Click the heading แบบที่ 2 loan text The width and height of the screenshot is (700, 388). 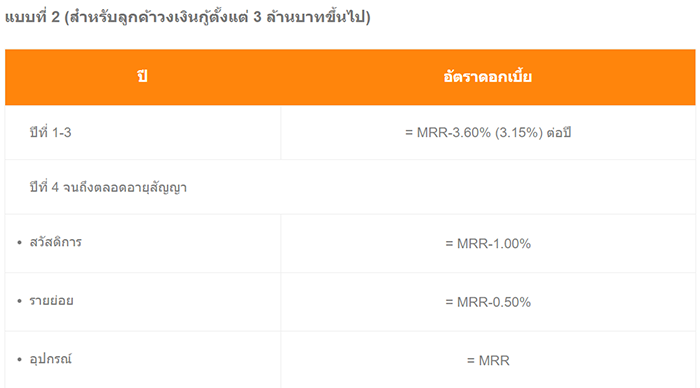(188, 17)
